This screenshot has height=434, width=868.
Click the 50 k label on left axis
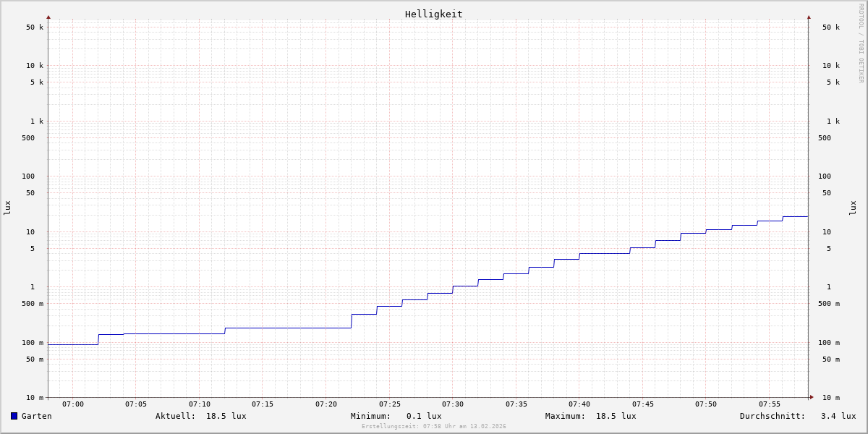pos(35,27)
